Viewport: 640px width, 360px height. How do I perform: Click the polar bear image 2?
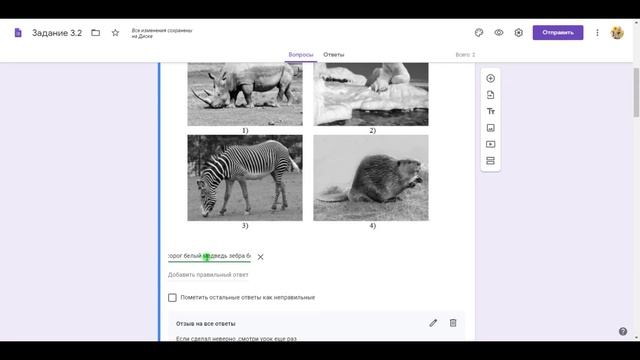[371, 94]
